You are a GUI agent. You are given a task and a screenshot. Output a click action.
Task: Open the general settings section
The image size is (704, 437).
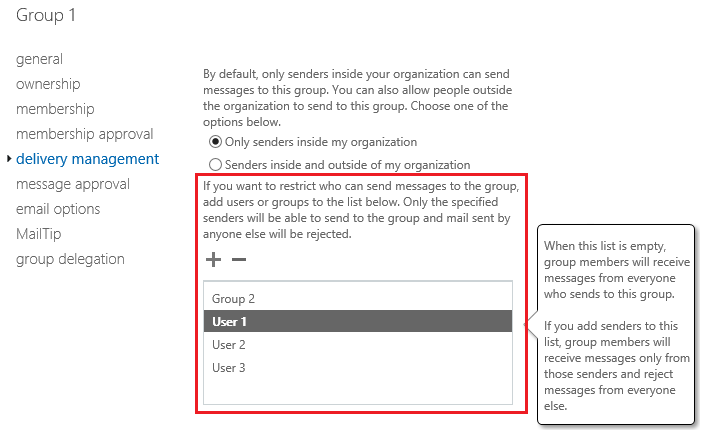40,59
